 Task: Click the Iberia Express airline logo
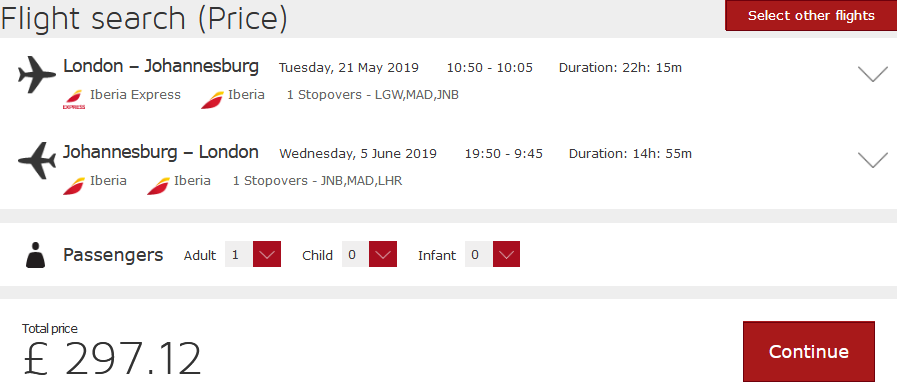click(x=74, y=99)
